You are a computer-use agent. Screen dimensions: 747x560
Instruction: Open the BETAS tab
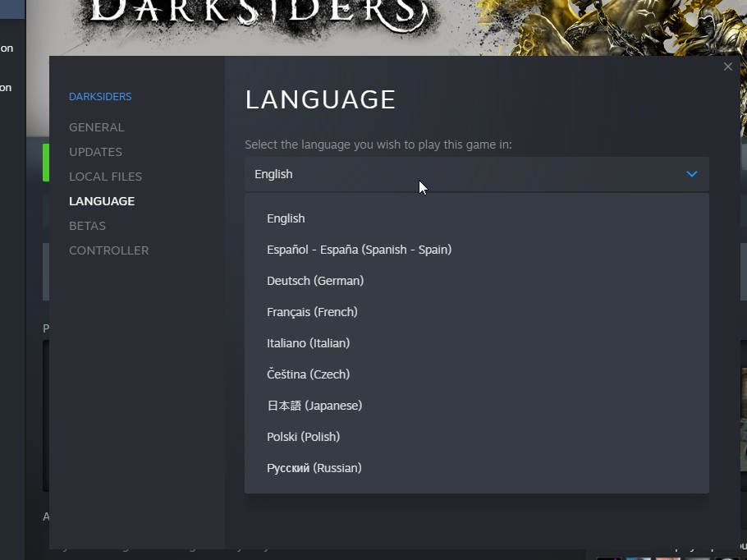click(87, 226)
